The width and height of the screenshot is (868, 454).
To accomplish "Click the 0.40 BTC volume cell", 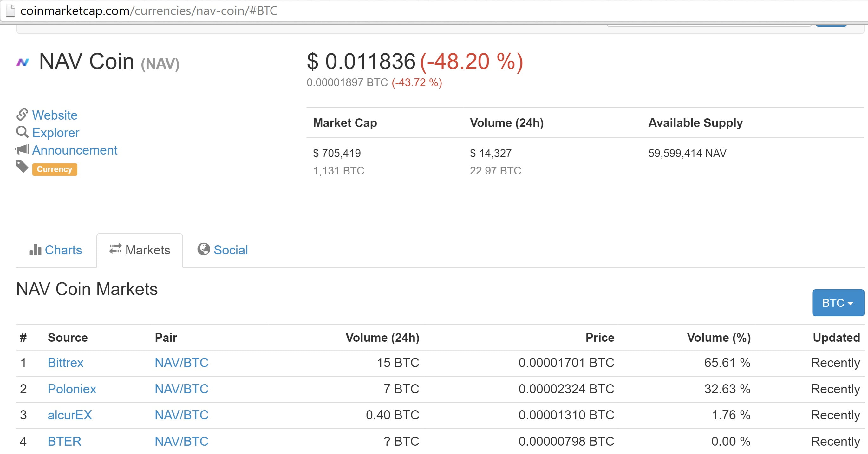I will point(393,415).
